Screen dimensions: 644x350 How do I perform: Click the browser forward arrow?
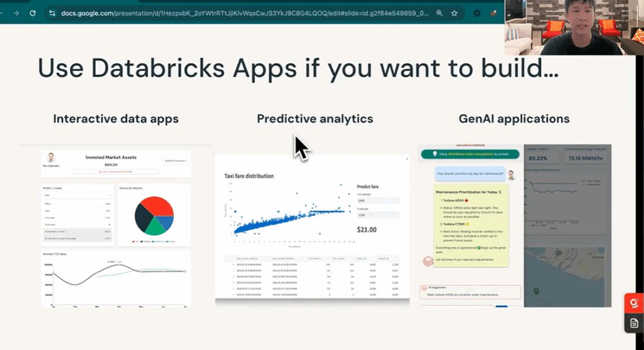(x=16, y=13)
